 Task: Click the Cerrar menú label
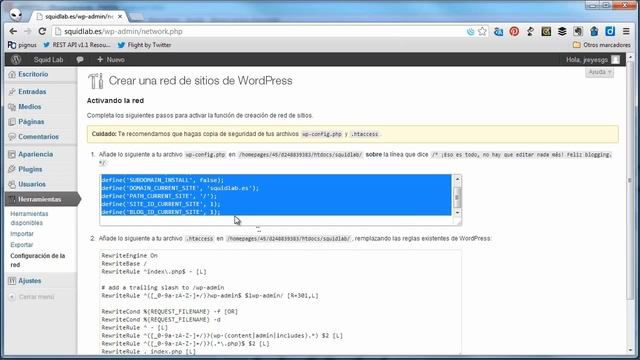coord(36,297)
